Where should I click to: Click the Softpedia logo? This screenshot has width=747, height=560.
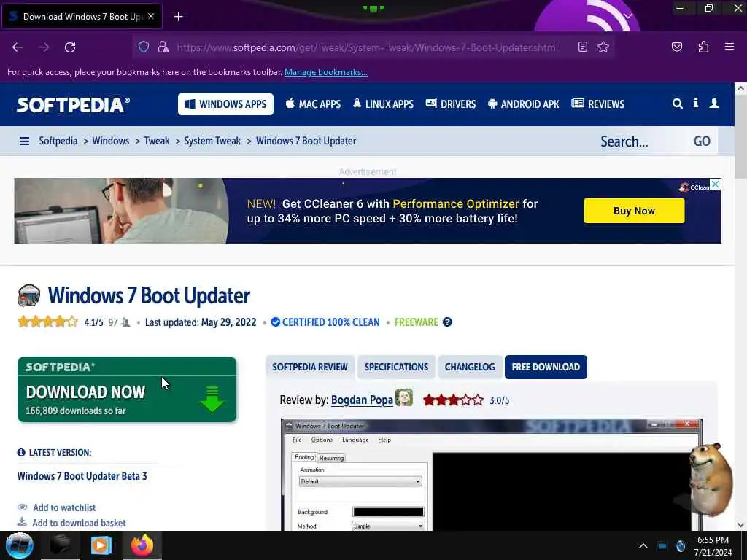click(74, 105)
